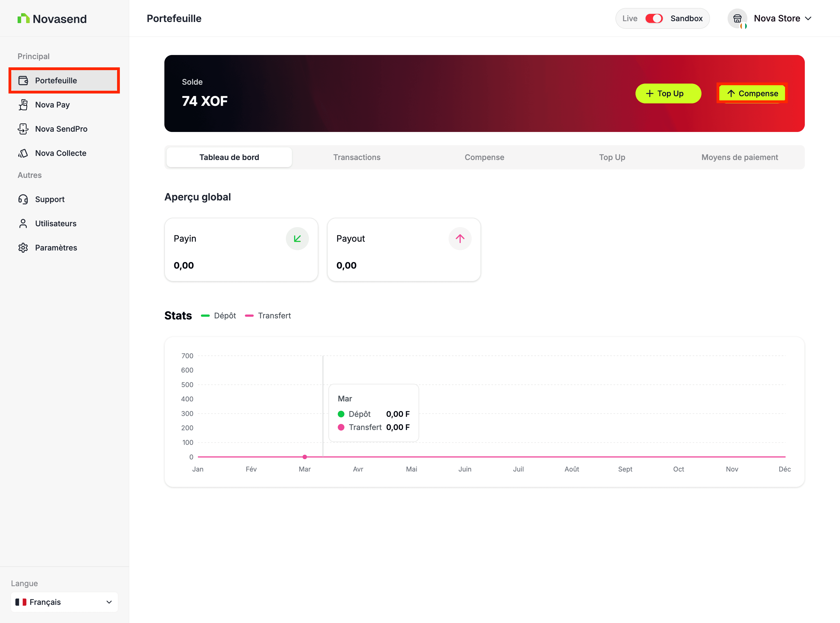Click the Novasend brand name link
The height and width of the screenshot is (623, 840).
60,19
